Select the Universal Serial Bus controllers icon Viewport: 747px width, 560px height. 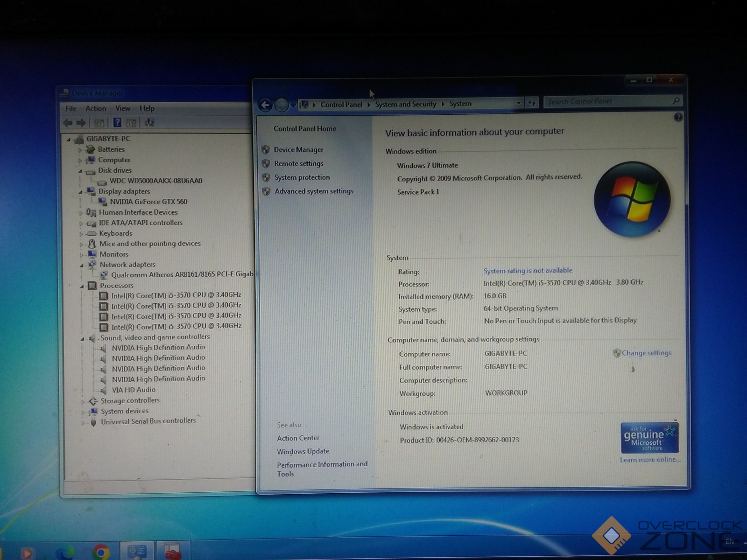point(93,422)
